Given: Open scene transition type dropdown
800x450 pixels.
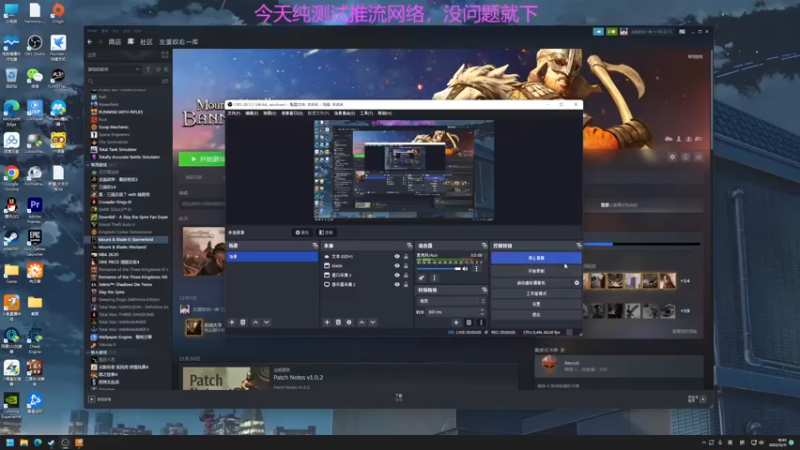Looking at the screenshot, I should coord(451,301).
